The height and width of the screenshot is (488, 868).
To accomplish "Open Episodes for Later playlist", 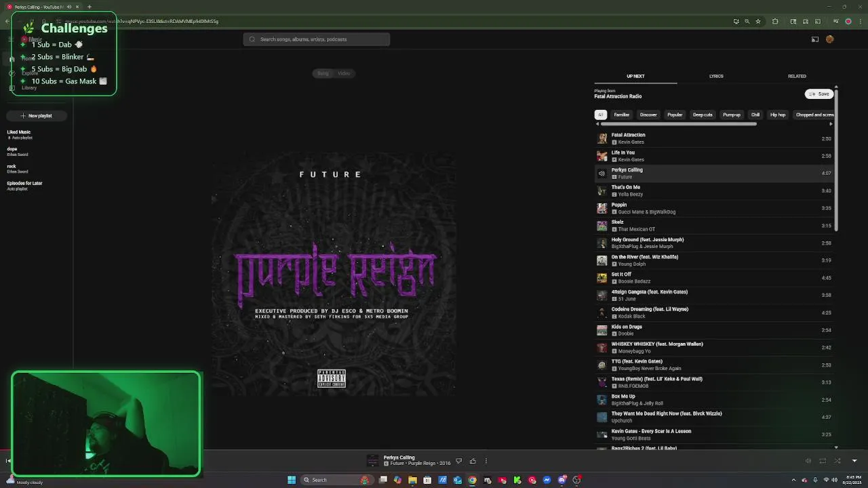I will pos(37,186).
